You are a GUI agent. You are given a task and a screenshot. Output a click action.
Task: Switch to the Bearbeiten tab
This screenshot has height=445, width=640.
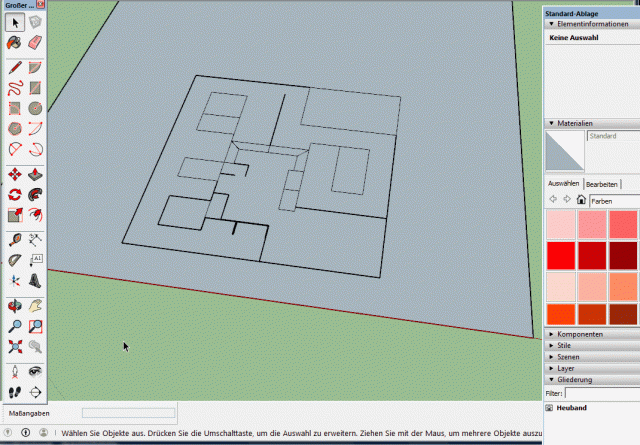[602, 184]
